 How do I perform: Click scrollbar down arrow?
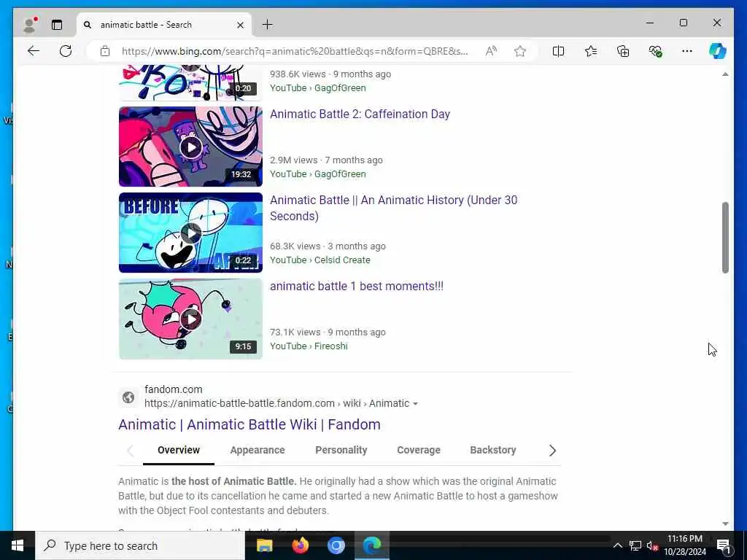point(725,524)
